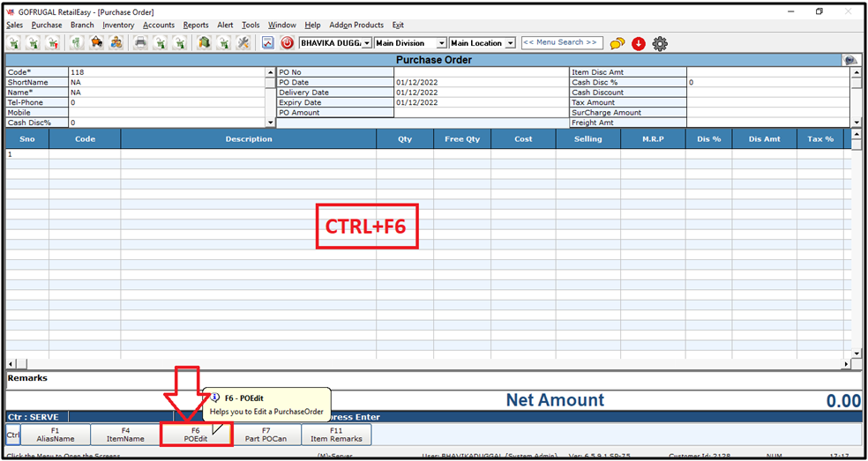The height and width of the screenshot is (461, 868).
Task: Click the red download arrow icon
Action: click(x=639, y=44)
